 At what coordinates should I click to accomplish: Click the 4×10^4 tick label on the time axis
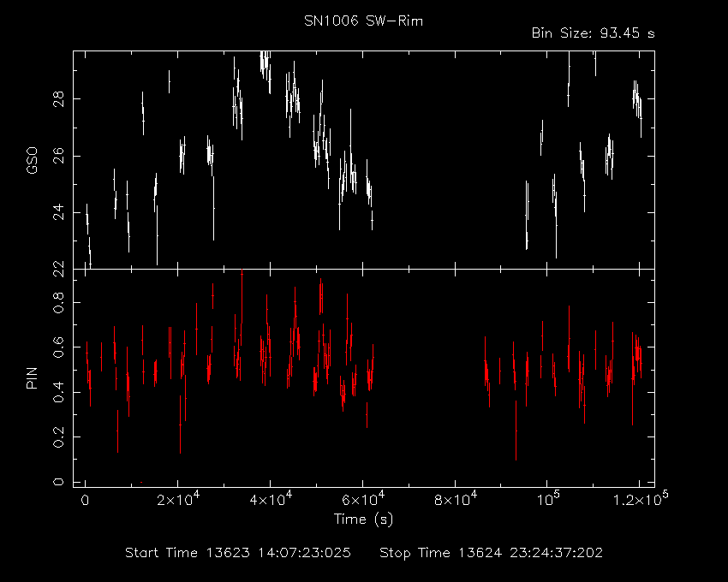coord(271,499)
